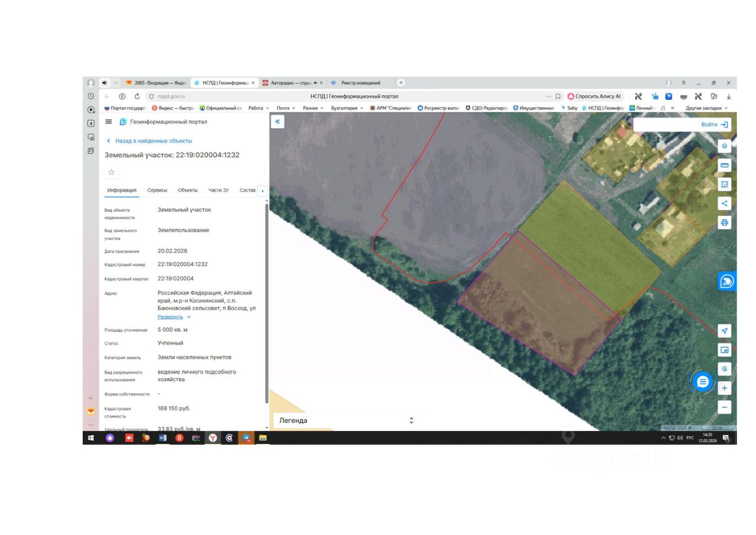Switch to the Части ЗУ tab
The width and height of the screenshot is (756, 535).
[x=219, y=190]
